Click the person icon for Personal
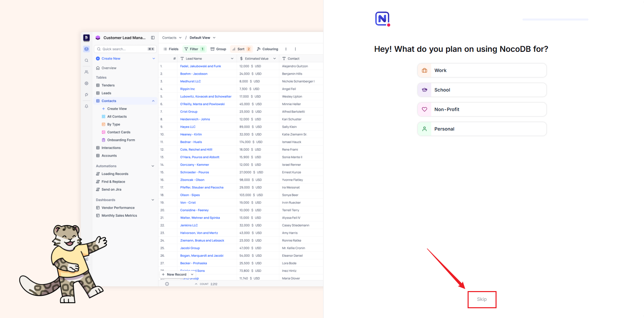Screen dimensions: 644x318 [425, 129]
